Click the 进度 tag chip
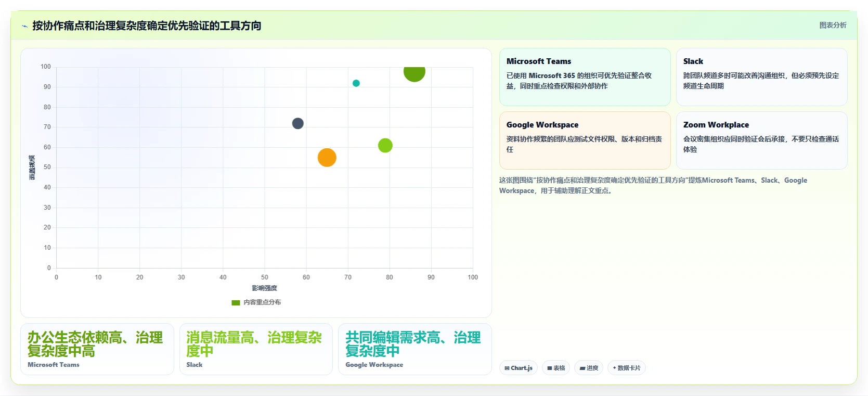 (x=589, y=368)
